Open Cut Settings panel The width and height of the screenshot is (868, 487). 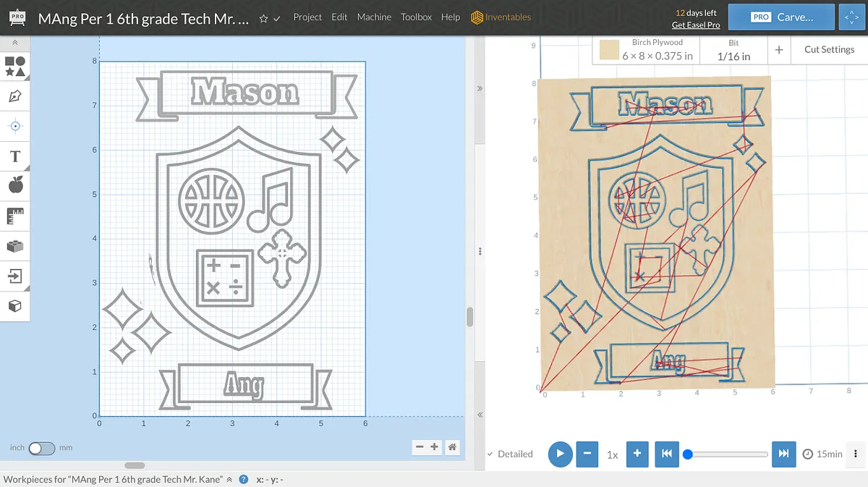[829, 49]
